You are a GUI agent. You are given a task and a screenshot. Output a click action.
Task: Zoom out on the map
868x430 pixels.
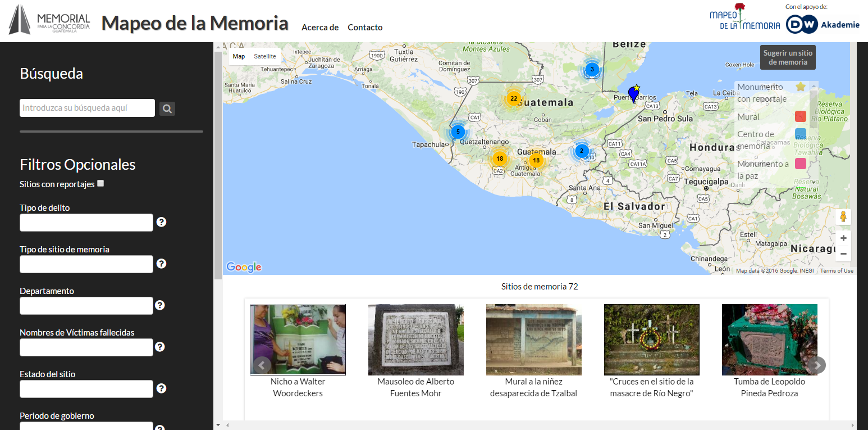843,254
